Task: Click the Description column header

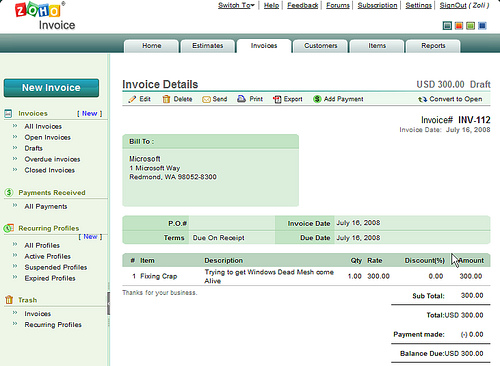Action: click(223, 261)
